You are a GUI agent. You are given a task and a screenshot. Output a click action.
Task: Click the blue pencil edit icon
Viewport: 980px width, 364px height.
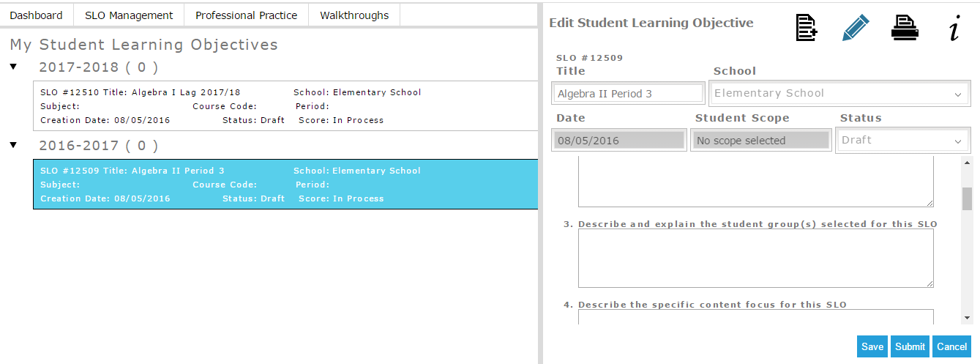pos(856,28)
